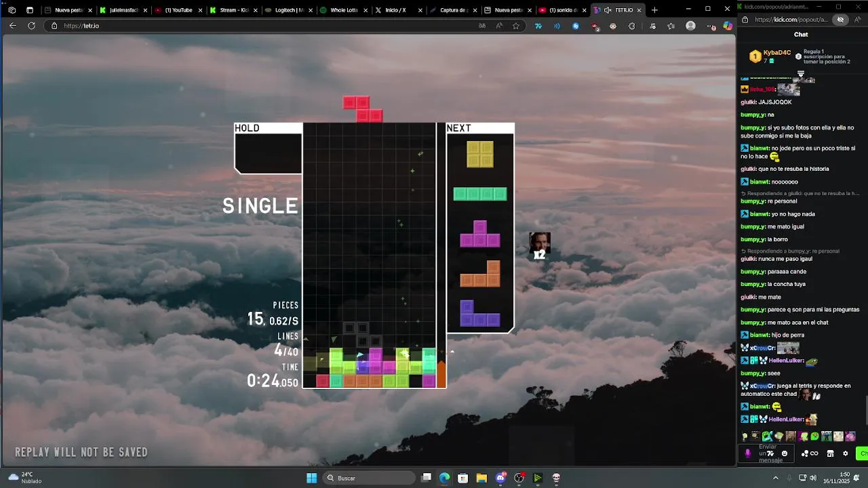The width and height of the screenshot is (868, 488).
Task: Toggle tracking prevention eye icon in Kick window
Action: pos(840,20)
